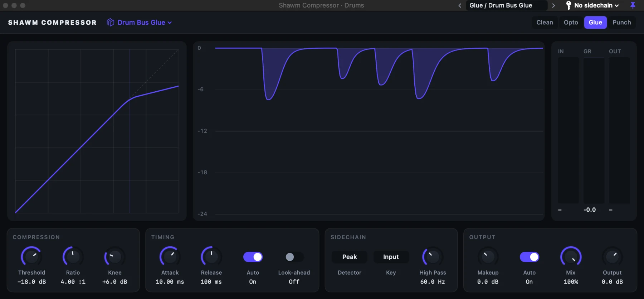Viewport: 644px width, 299px height.
Task: Select the Glue mode tab
Action: click(595, 22)
